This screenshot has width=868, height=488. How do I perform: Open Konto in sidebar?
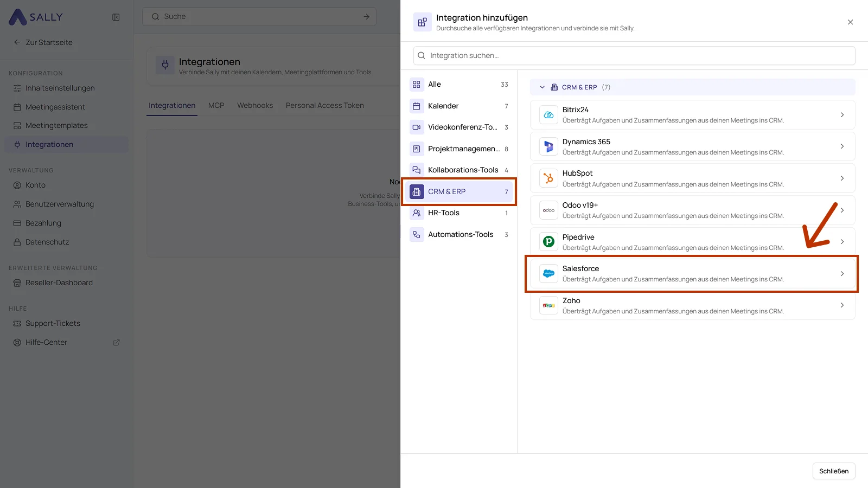click(x=66, y=185)
